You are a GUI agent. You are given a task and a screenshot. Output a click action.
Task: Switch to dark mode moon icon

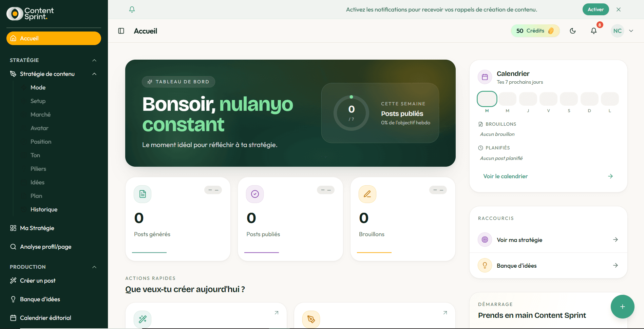[x=573, y=31]
